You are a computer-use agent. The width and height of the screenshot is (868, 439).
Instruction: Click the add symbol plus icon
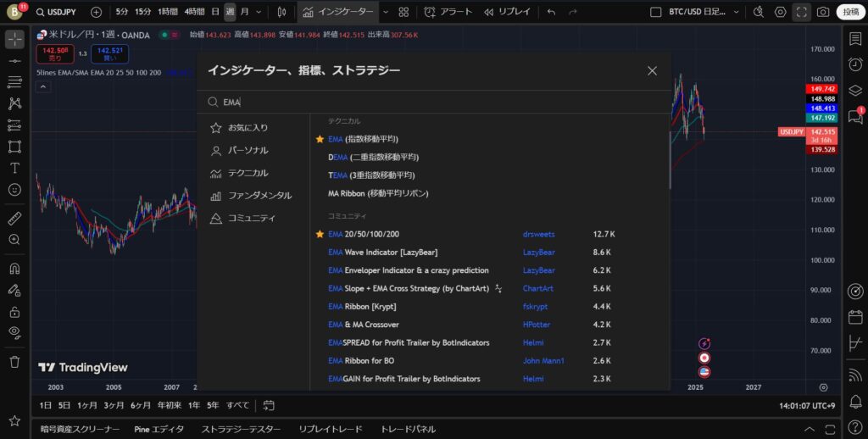coord(97,12)
